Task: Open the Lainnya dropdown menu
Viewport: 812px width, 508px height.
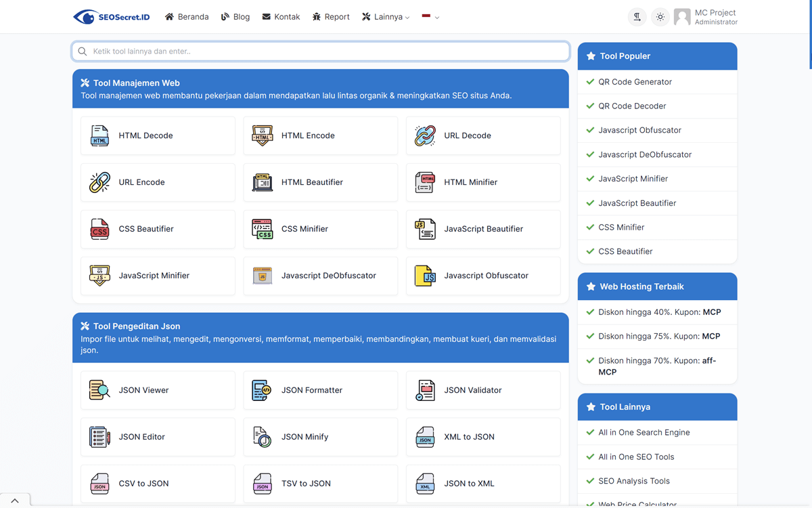Action: pyautogui.click(x=385, y=16)
